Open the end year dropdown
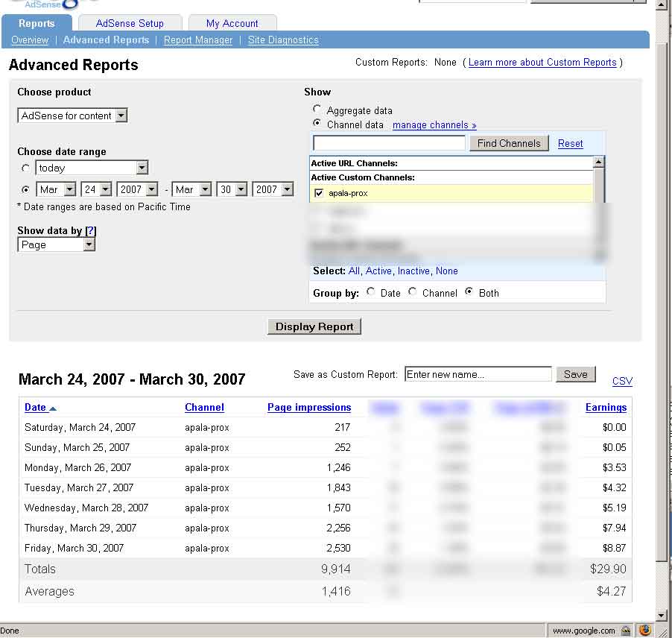The image size is (672, 638). pos(273,189)
